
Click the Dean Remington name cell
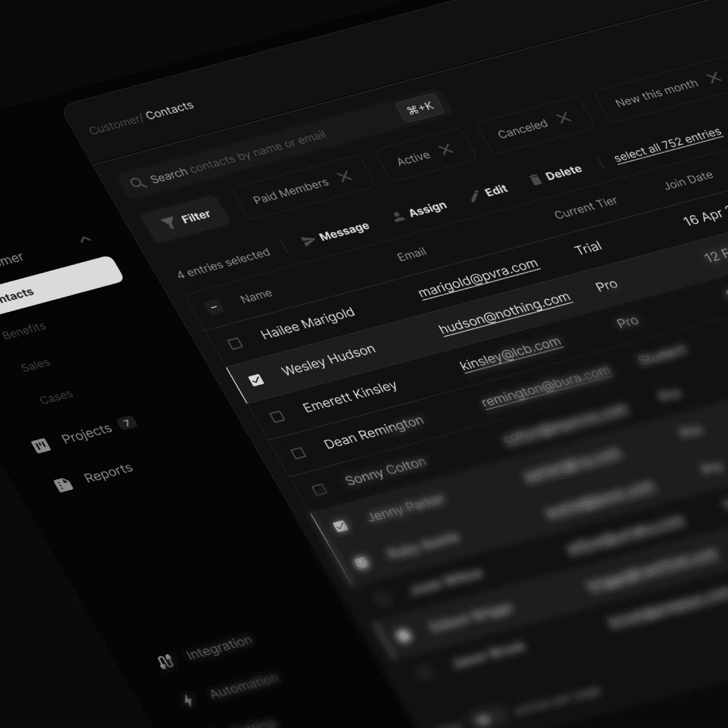point(373,432)
